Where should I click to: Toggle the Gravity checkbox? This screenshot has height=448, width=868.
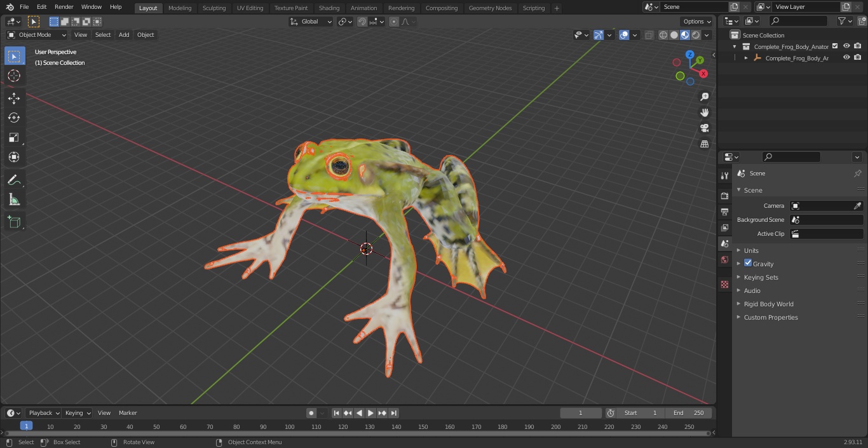pos(748,263)
